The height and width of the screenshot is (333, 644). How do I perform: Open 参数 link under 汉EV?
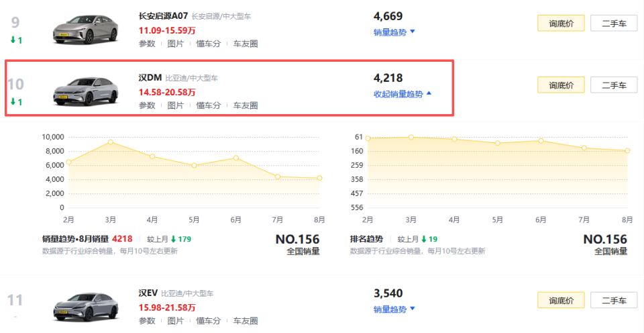[x=147, y=321]
